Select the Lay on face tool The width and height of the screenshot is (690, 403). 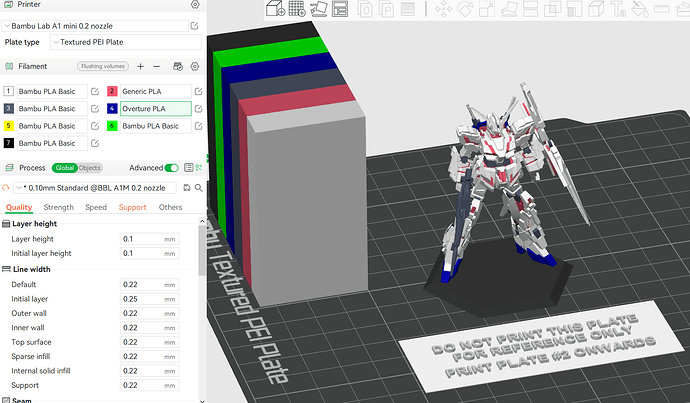coord(509,8)
